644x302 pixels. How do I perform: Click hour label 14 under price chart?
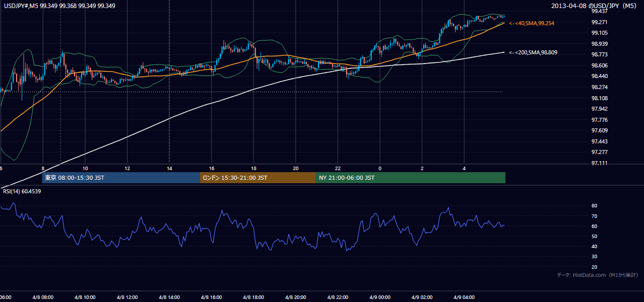coord(169,168)
